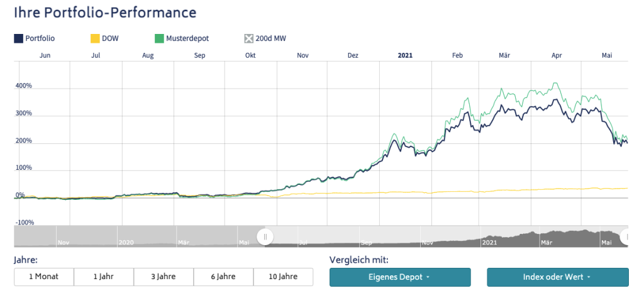Toggle the Musterdepot series label in the legend
Viewport: 644px width, 298px height.
[187, 38]
